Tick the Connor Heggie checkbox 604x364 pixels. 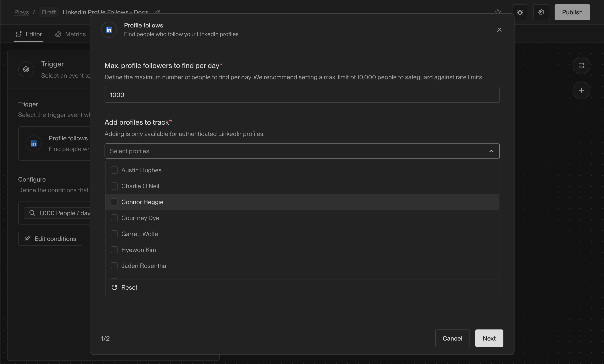pyautogui.click(x=114, y=202)
